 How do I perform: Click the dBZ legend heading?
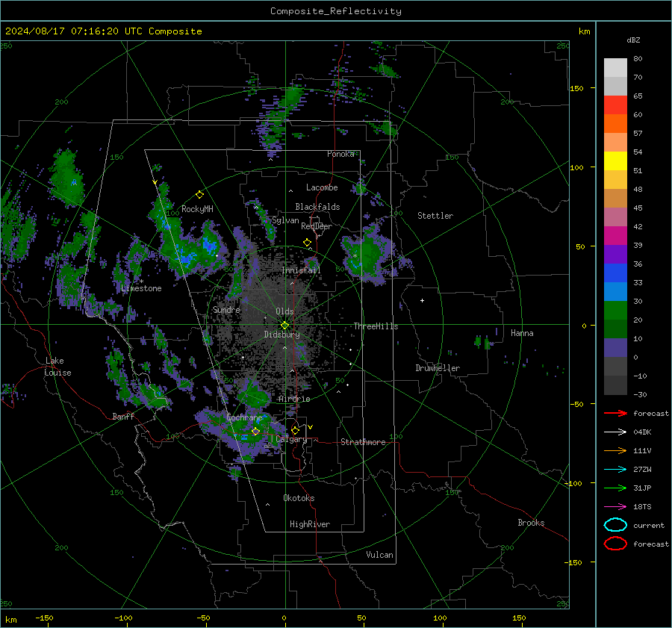click(633, 40)
